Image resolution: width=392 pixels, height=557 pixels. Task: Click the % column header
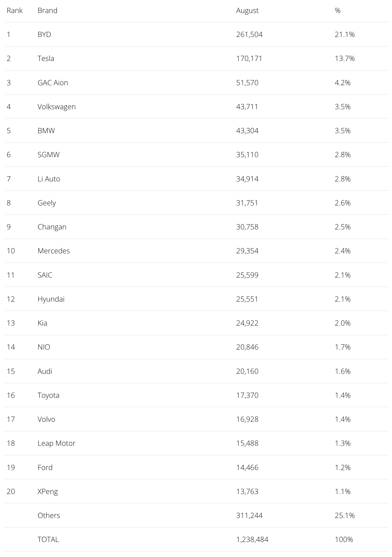[x=337, y=11]
